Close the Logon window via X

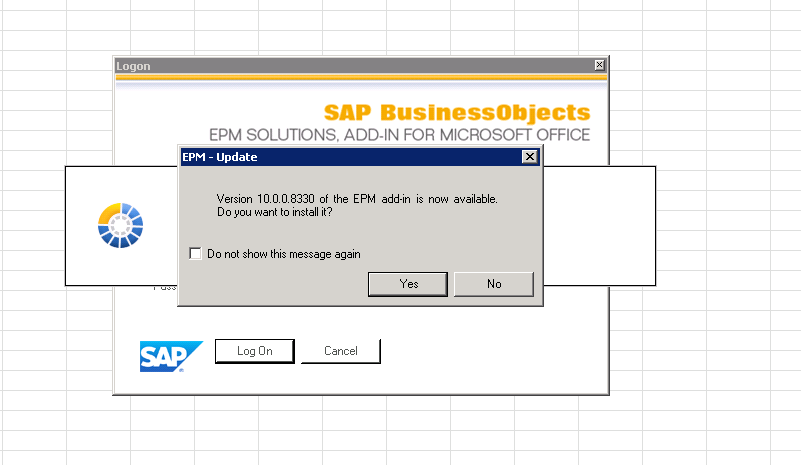pyautogui.click(x=599, y=65)
